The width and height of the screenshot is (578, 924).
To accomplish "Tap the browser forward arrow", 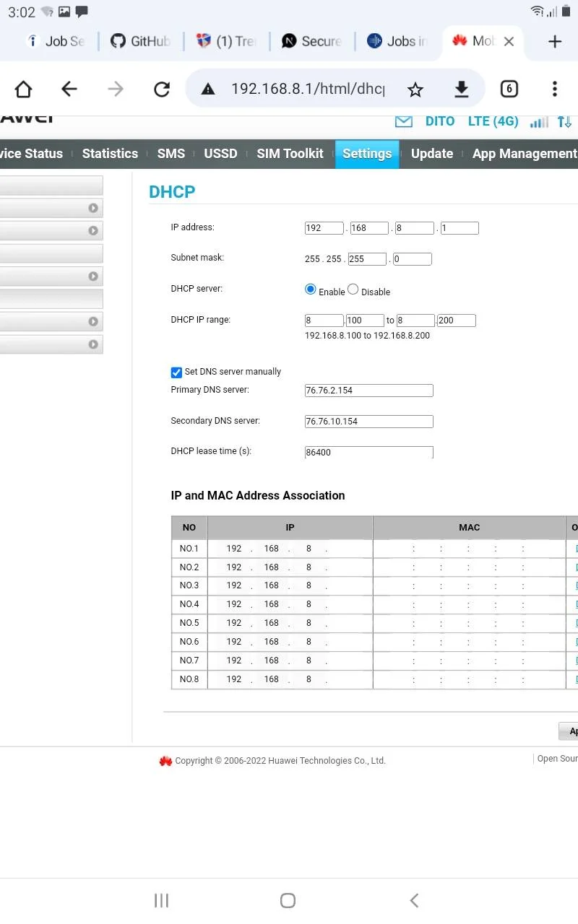I will coord(115,89).
